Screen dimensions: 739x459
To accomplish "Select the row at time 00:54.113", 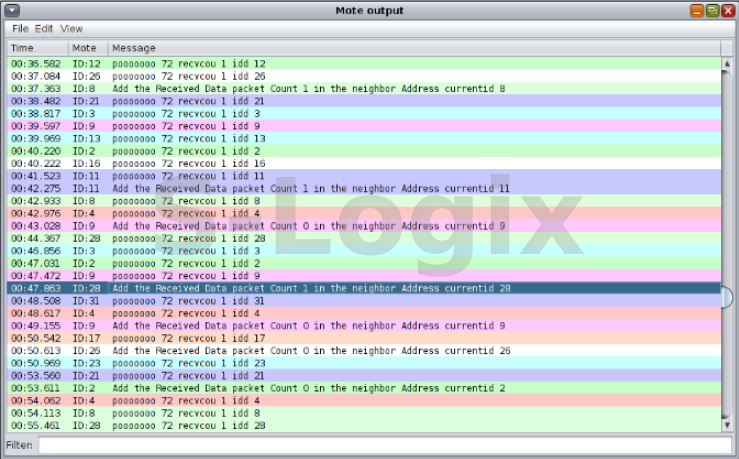I will click(364, 413).
